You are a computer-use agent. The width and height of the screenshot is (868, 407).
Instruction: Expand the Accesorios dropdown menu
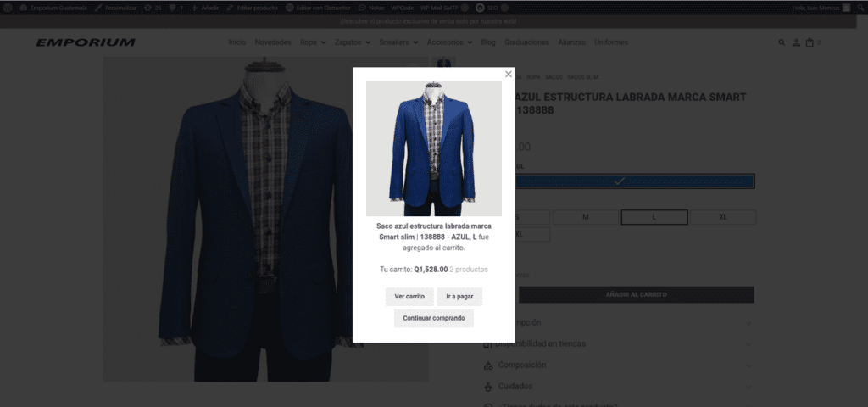point(449,42)
